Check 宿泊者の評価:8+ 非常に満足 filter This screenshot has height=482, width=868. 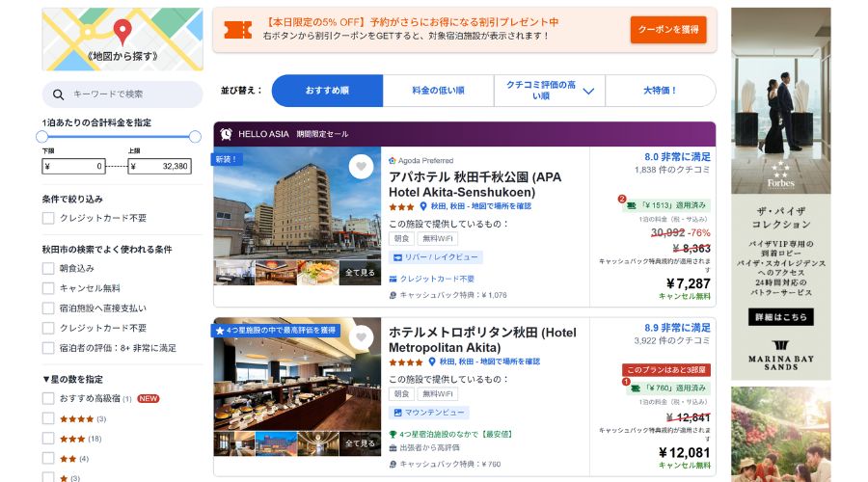point(48,348)
